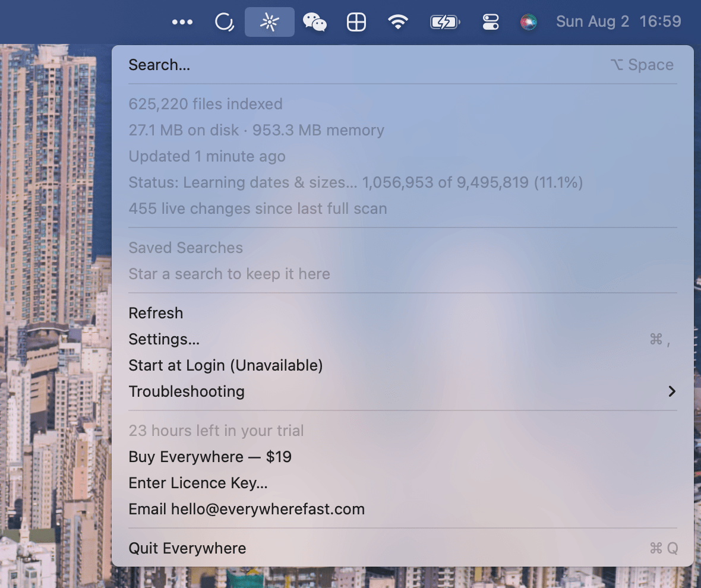Activate Siri from the menu bar
Image resolution: width=701 pixels, height=588 pixels.
click(x=529, y=22)
